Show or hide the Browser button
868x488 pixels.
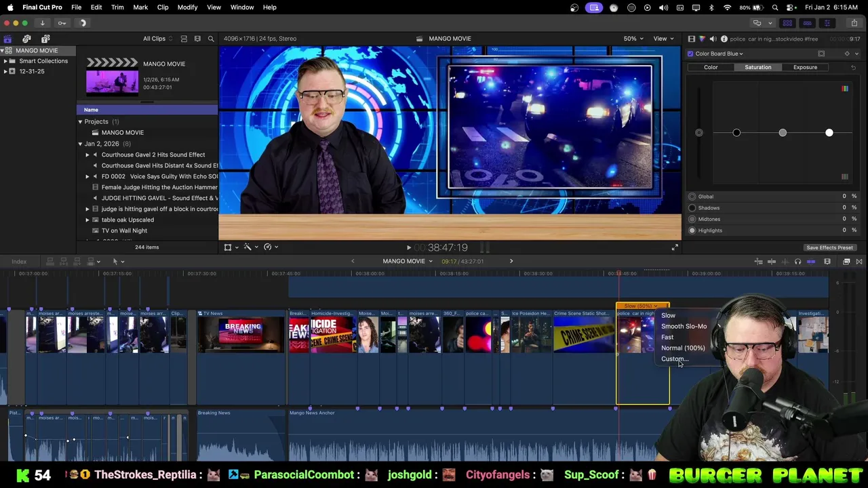787,23
